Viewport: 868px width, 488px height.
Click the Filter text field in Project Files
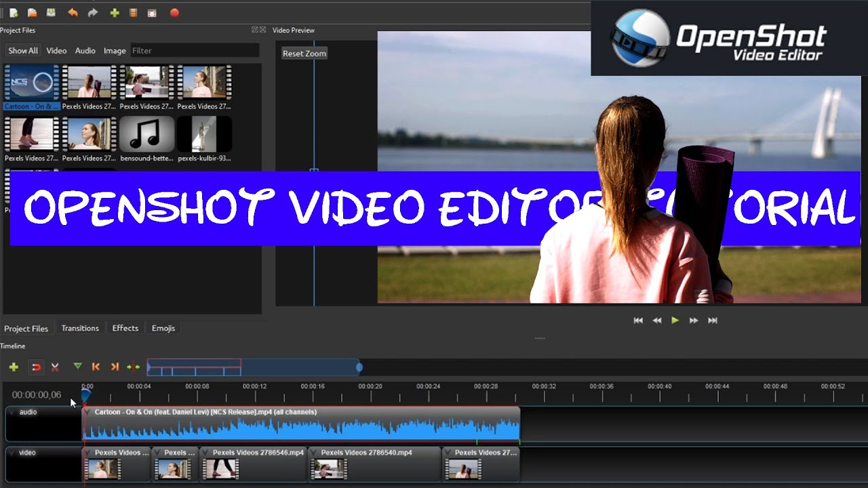tap(194, 51)
